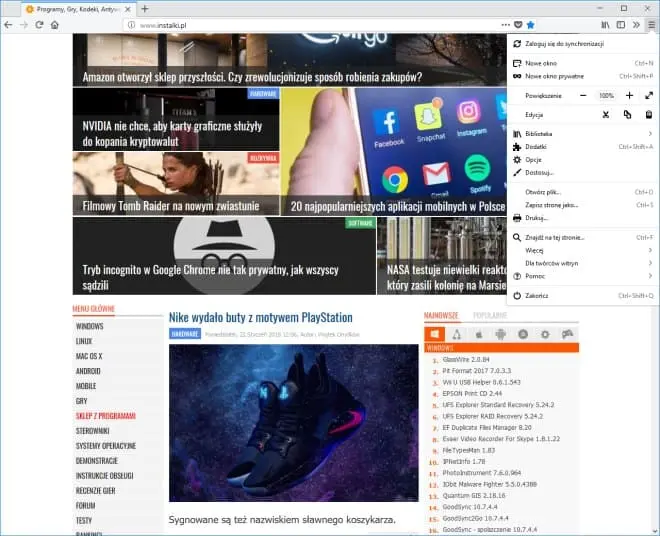Screen dimensions: 660x536
Task: Open WINDOWS in main menu
Action: (x=90, y=326)
